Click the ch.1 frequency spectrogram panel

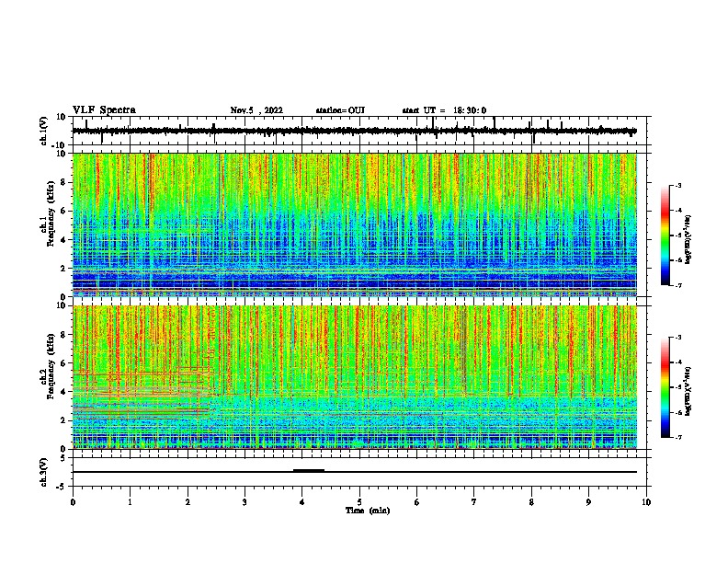pyautogui.click(x=355, y=224)
